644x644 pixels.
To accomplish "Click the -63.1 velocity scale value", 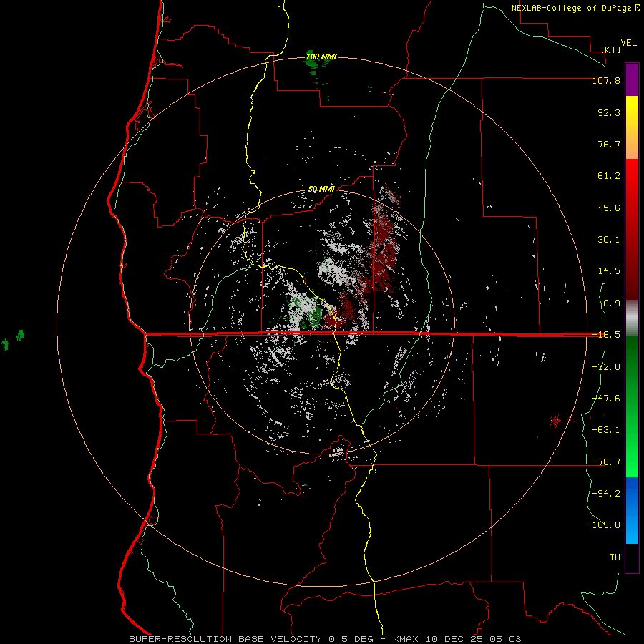I will pos(606,430).
